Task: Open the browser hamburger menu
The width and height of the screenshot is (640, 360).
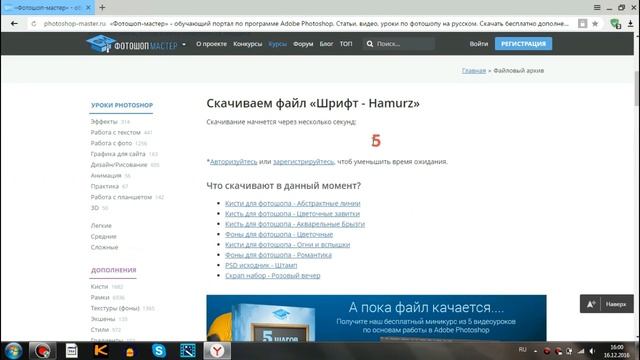Action: pos(597,7)
